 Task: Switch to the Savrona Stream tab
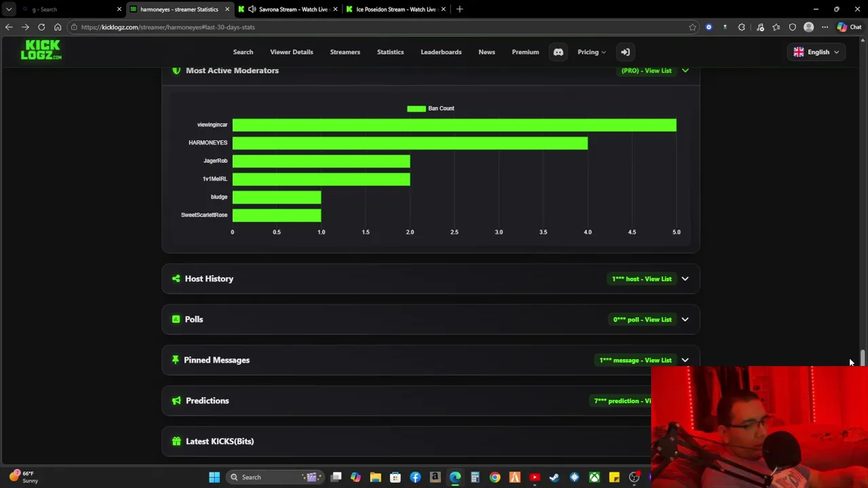[287, 9]
